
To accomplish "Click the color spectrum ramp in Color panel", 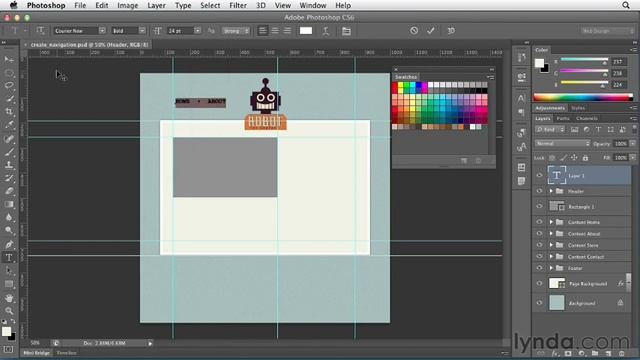I will [x=583, y=97].
